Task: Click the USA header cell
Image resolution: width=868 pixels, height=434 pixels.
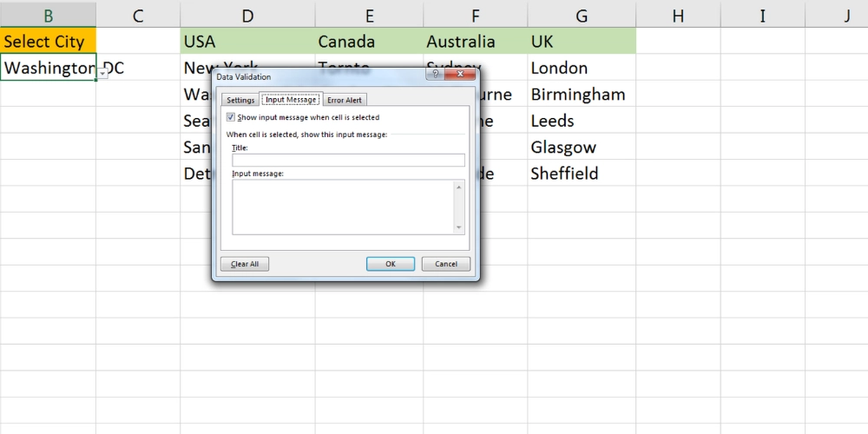Action: click(x=247, y=41)
